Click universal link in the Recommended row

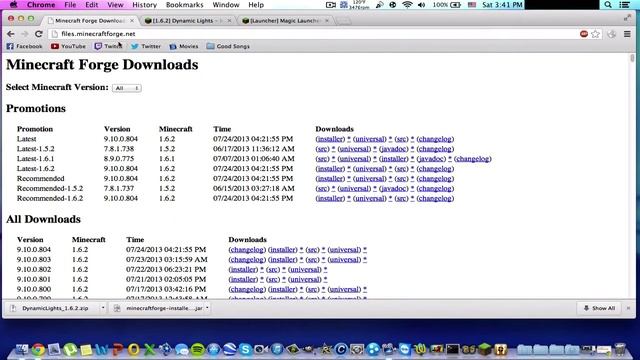point(370,179)
